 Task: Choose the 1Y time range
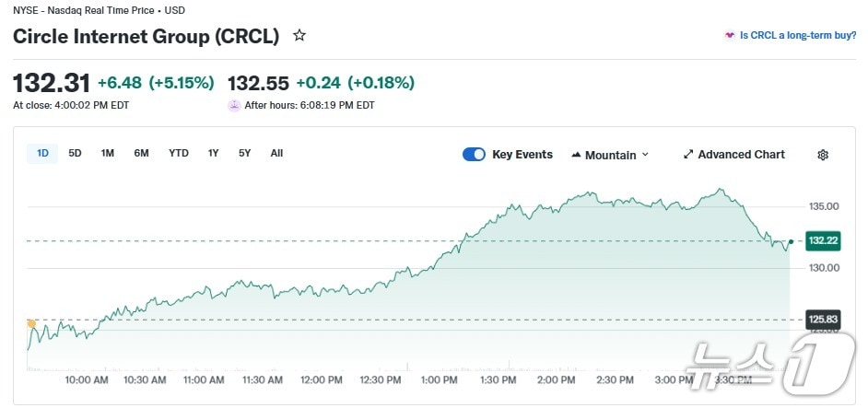(213, 153)
